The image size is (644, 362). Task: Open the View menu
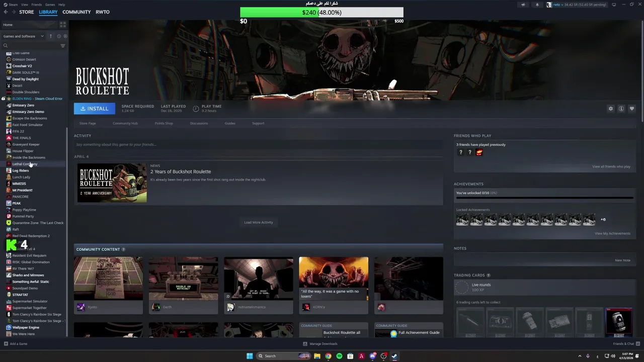tap(25, 5)
